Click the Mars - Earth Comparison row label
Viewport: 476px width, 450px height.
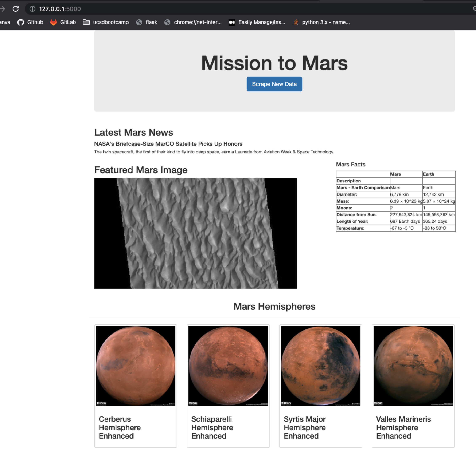click(x=363, y=187)
